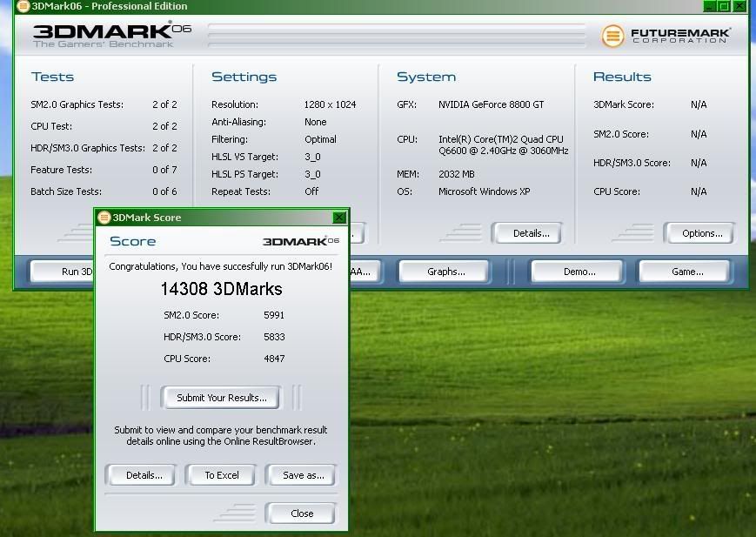Export the score To Excel
Viewport: 756px width, 537px height.
(221, 475)
